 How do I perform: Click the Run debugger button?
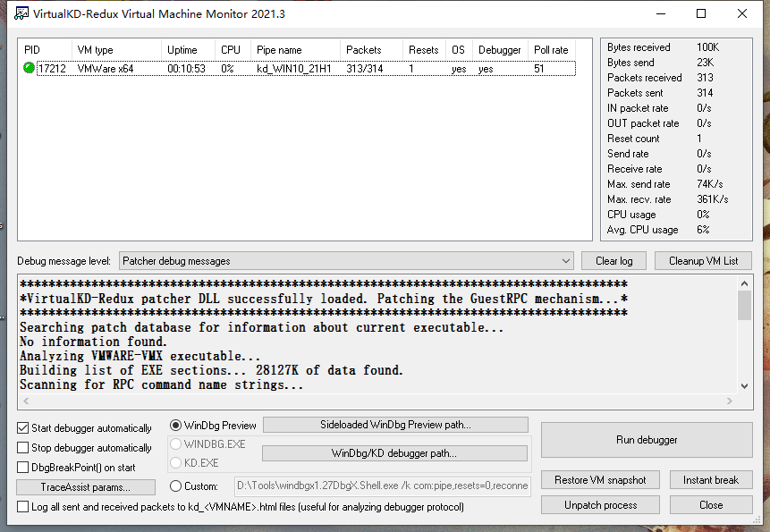647,440
